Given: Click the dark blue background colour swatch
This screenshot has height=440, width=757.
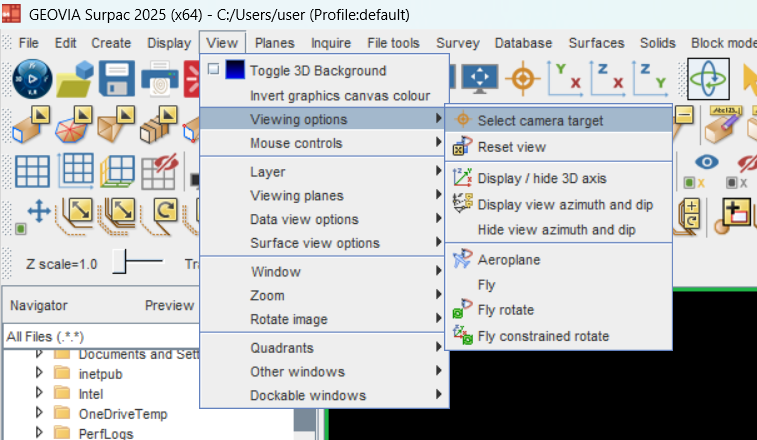Looking at the screenshot, I should tap(235, 69).
